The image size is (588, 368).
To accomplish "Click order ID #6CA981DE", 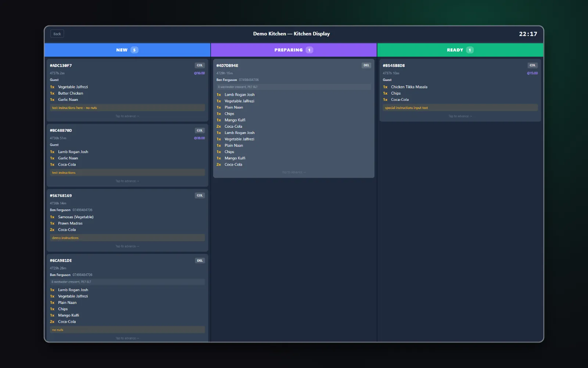I will 61,261.
